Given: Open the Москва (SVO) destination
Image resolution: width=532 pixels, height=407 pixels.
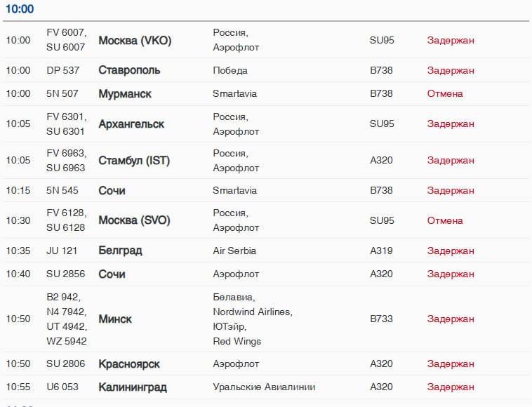Looking at the screenshot, I should (134, 220).
